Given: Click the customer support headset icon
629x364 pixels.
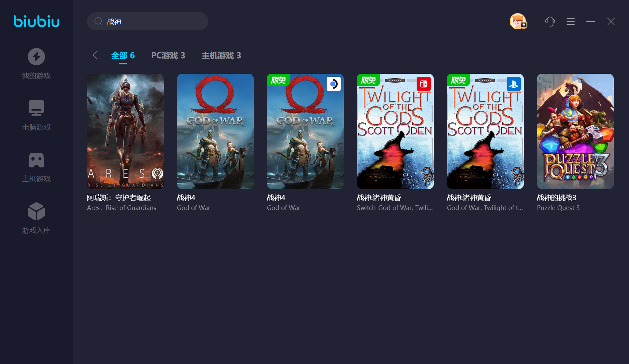Looking at the screenshot, I should (x=550, y=22).
